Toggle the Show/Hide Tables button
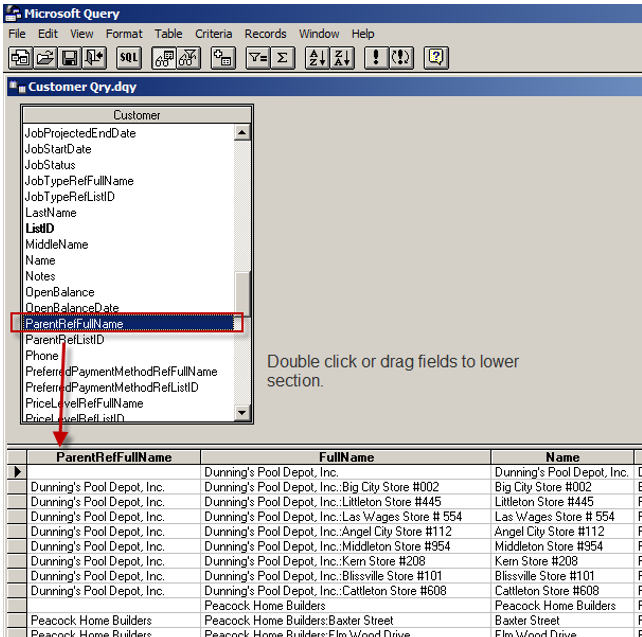 tap(164, 58)
